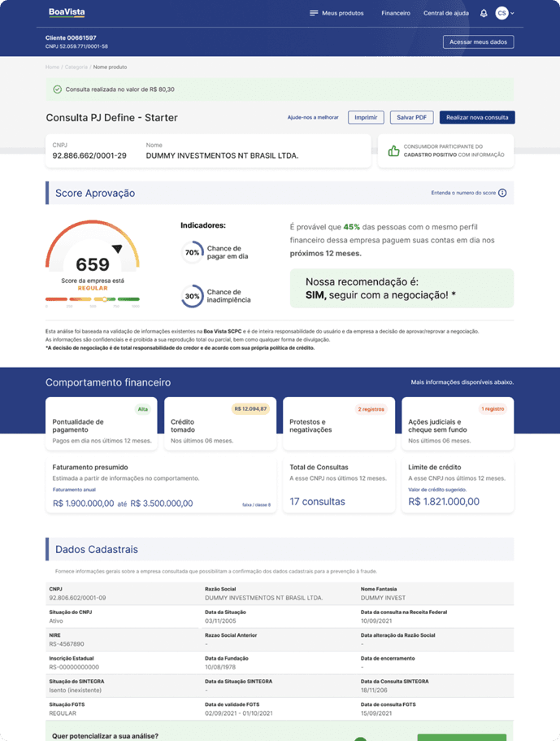
Task: Open Entenda o numero do score link
Action: (x=463, y=193)
